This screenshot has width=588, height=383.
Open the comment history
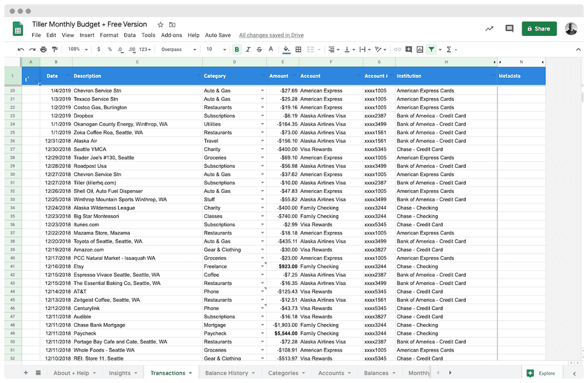coord(509,28)
